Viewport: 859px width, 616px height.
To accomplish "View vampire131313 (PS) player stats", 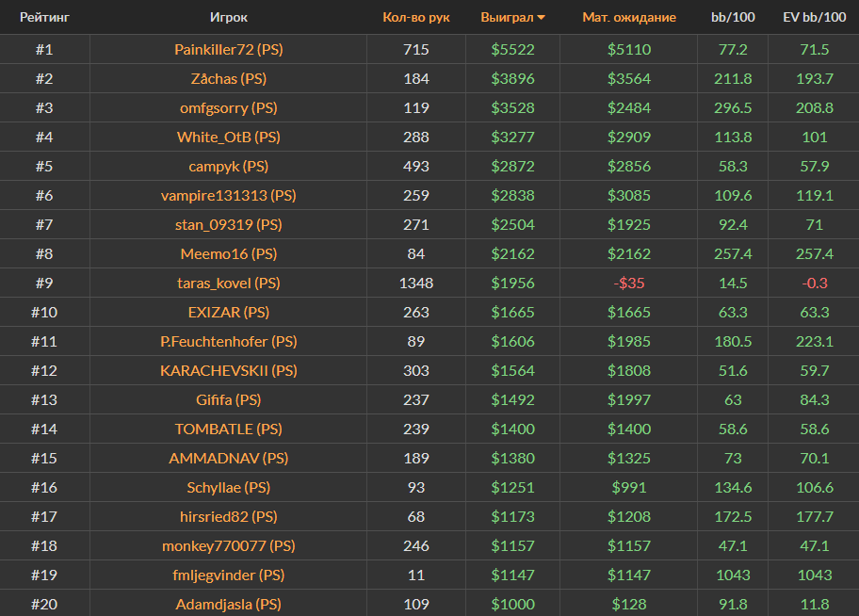I will point(228,195).
